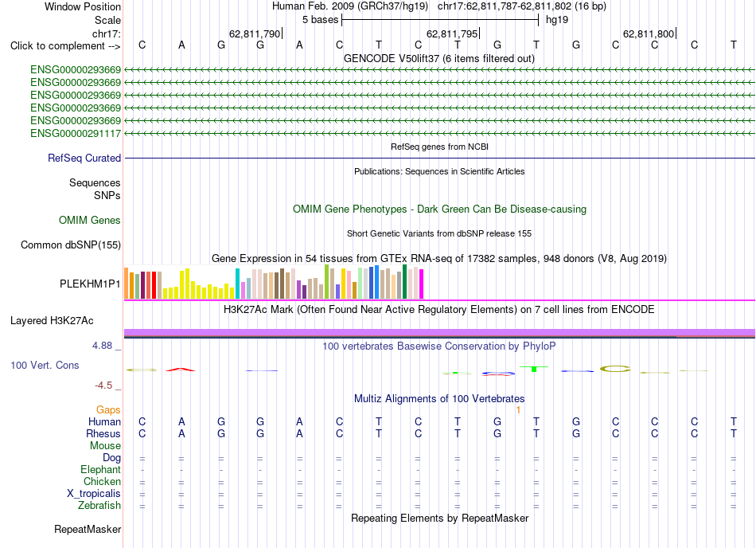
Task: Click the SNPs track label
Action: click(x=107, y=195)
